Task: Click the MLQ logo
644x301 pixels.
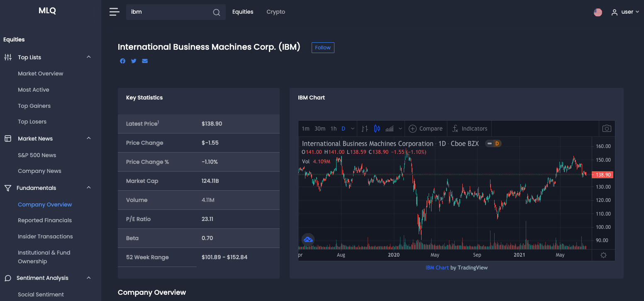Action: click(x=47, y=11)
